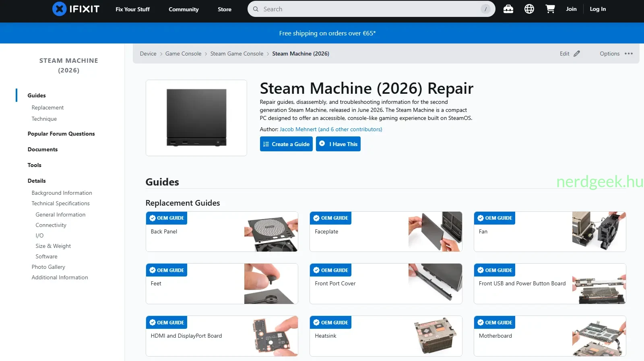644x361 pixels.
Task: Click the Feet guide thumbnail
Action: [271, 284]
